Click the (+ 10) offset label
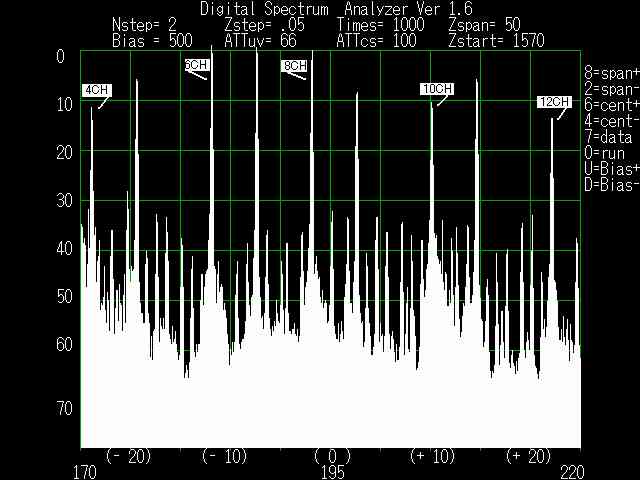Screen dimensions: 640x480 [432, 456]
